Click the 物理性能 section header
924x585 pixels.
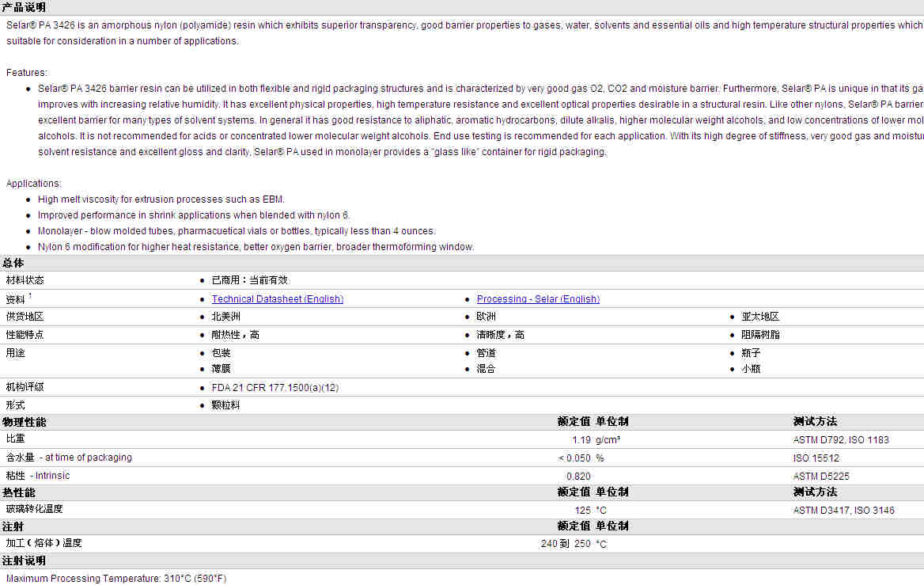(x=25, y=422)
